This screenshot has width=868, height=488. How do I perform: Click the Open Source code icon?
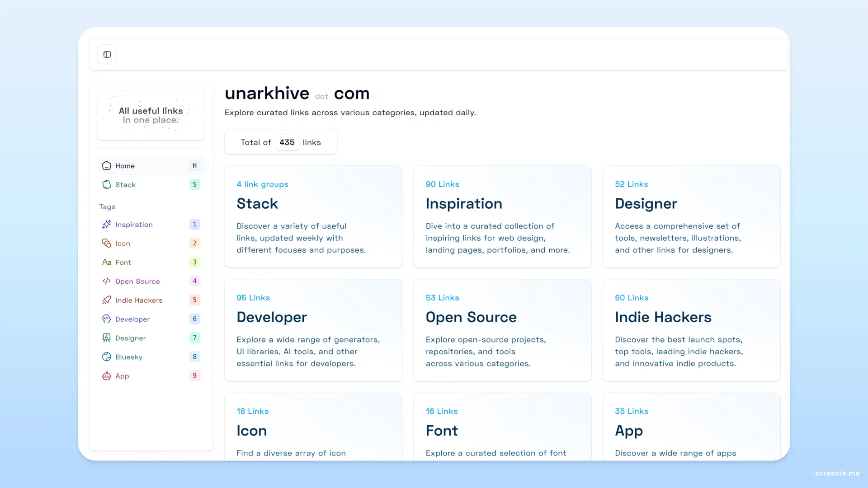(x=107, y=281)
